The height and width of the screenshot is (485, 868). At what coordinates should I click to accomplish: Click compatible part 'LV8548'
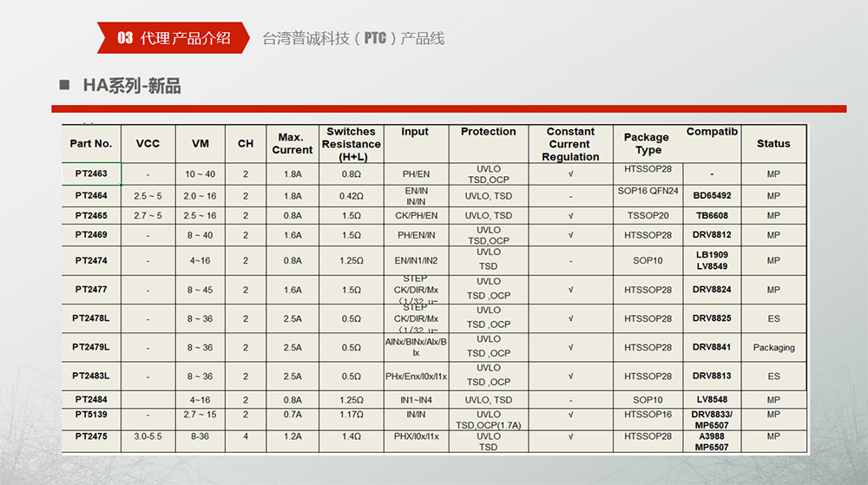tap(712, 399)
